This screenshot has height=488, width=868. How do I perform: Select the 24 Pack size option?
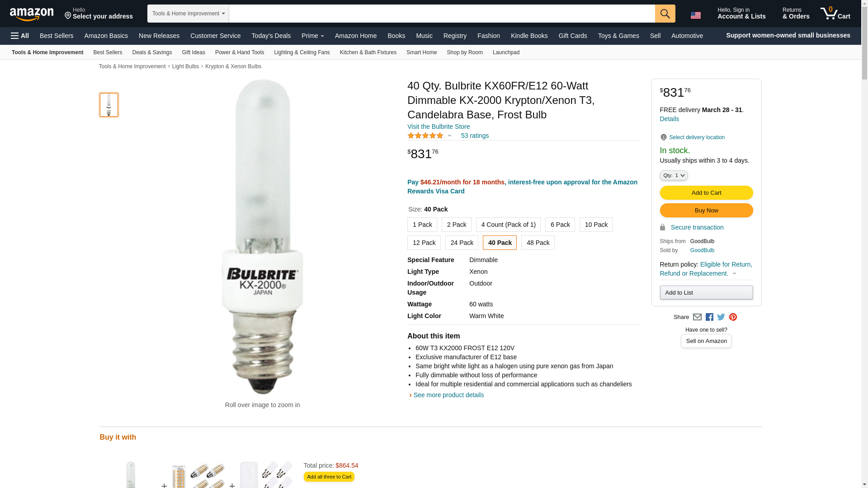(x=462, y=243)
